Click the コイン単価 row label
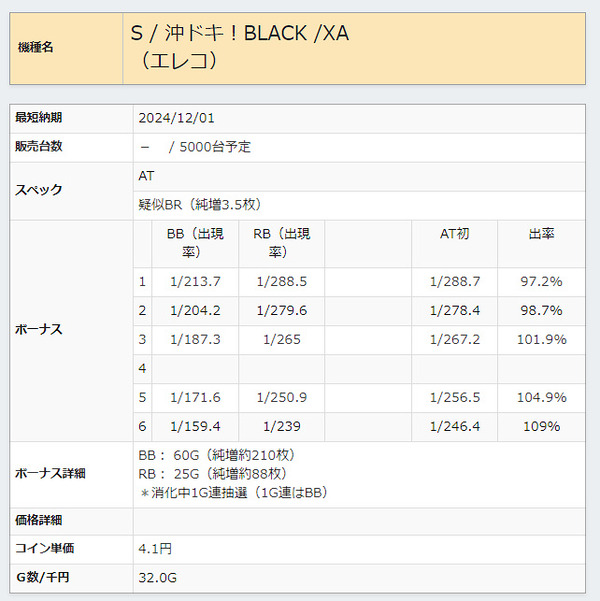The image size is (600, 601). [44, 548]
